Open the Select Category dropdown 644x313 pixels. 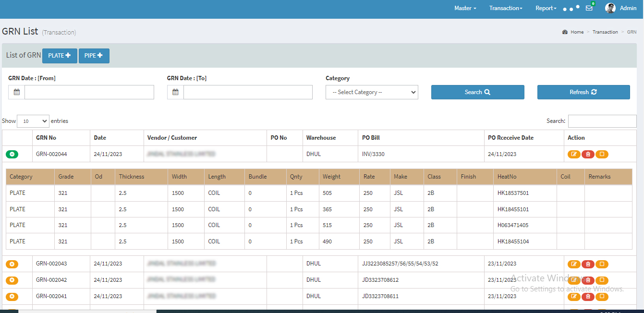pyautogui.click(x=372, y=92)
